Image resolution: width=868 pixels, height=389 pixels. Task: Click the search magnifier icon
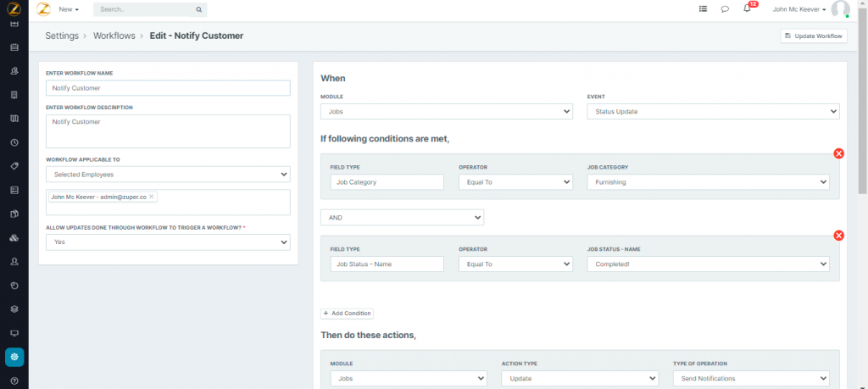(x=198, y=9)
